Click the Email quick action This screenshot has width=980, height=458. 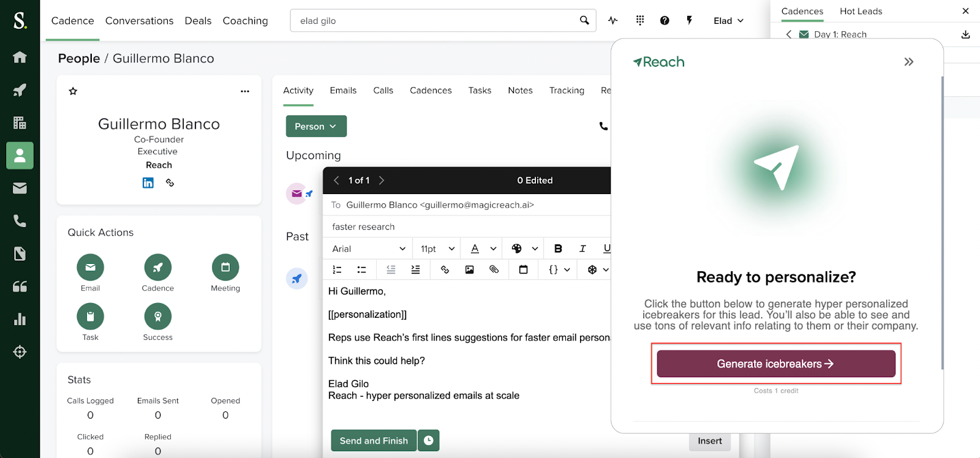pos(90,267)
